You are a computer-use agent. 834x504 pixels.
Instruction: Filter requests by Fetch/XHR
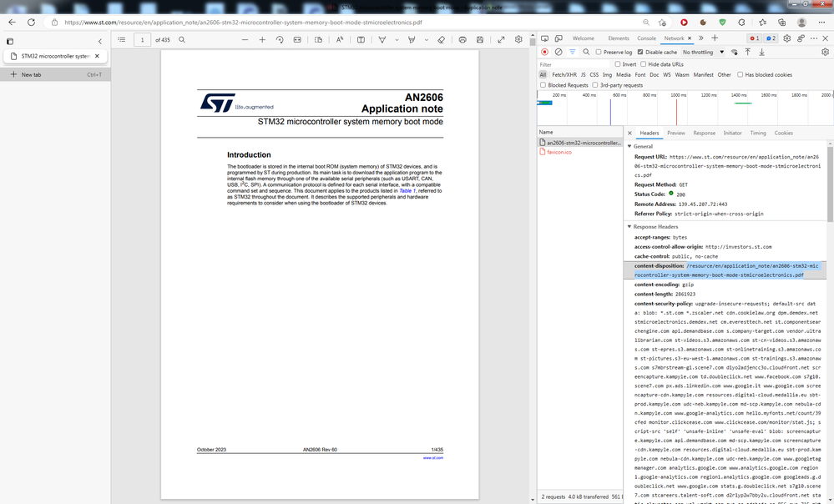click(564, 74)
